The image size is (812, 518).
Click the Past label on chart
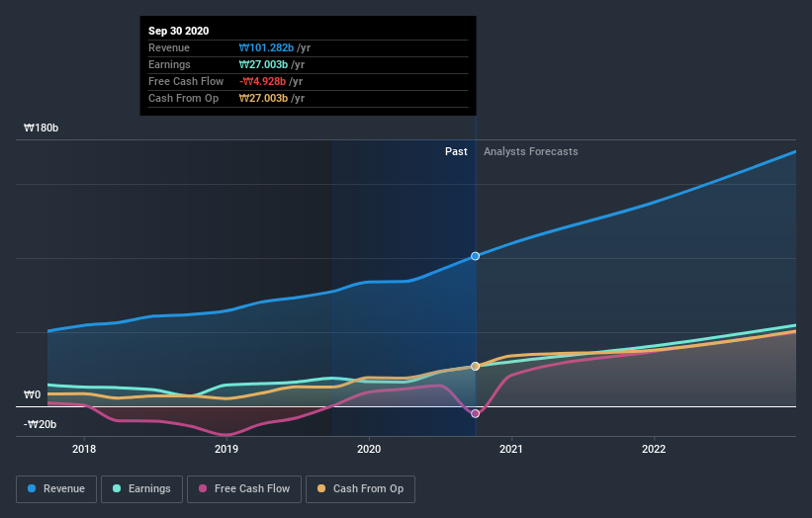pos(456,151)
